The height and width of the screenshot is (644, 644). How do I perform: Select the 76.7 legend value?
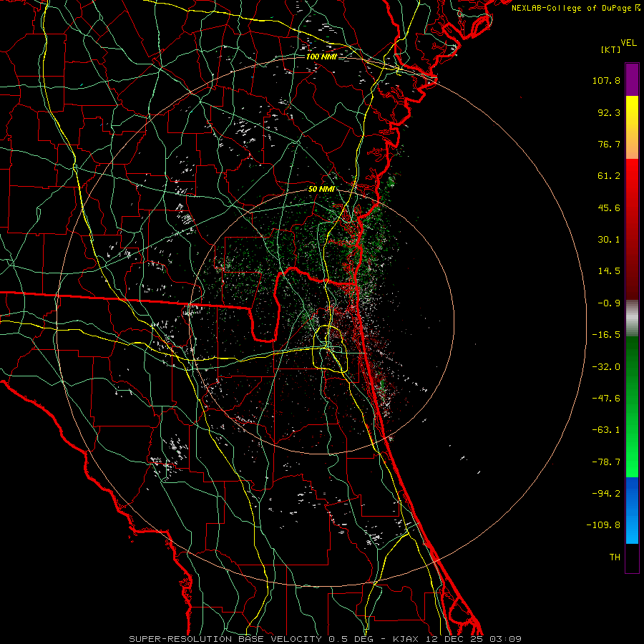(x=609, y=144)
